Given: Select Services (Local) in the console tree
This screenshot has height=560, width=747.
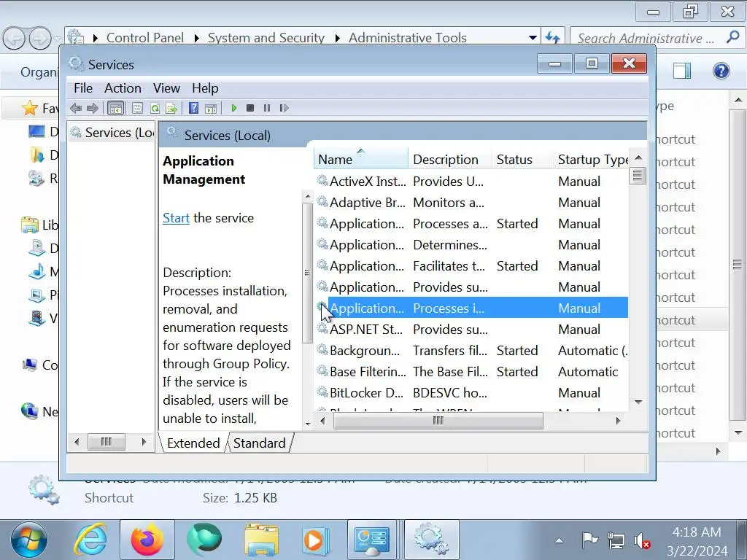Looking at the screenshot, I should coord(113,133).
